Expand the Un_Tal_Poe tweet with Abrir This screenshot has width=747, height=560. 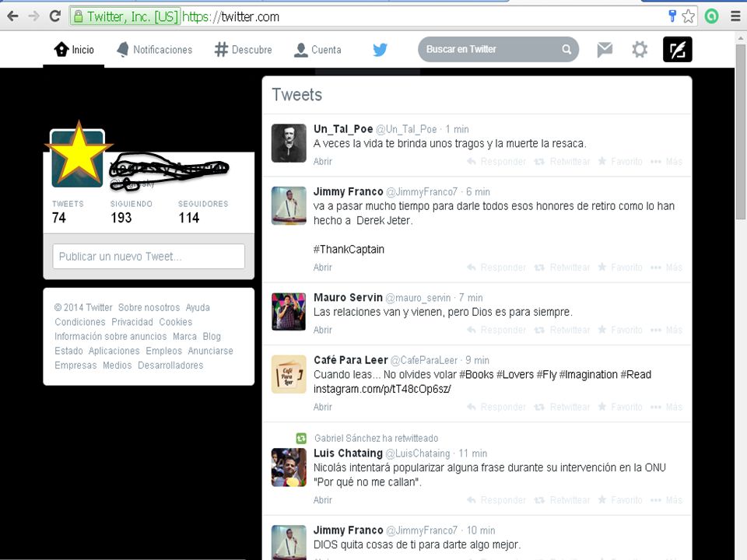(x=322, y=162)
